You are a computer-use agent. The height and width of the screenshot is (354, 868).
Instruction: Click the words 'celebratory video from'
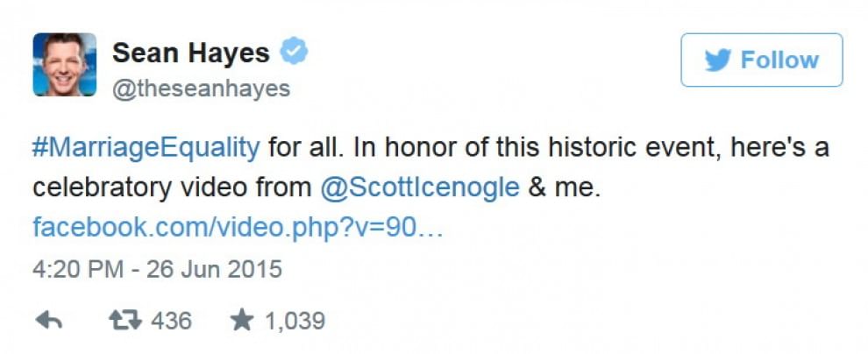point(172,188)
